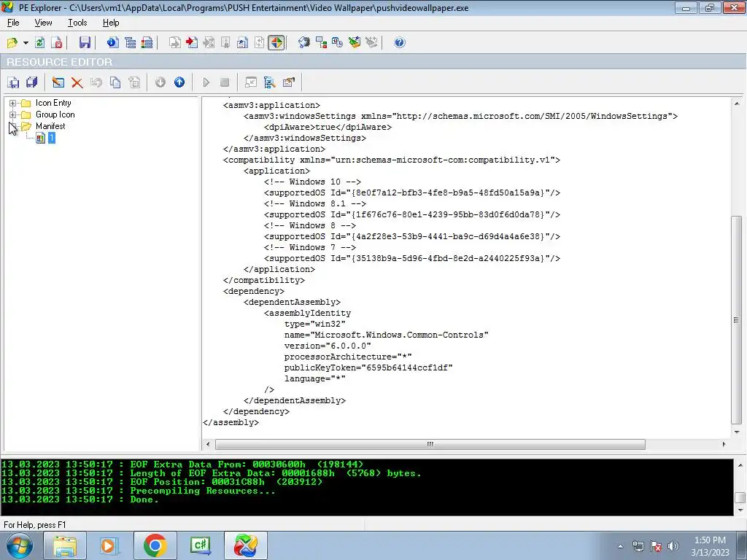The height and width of the screenshot is (560, 747).
Task: Move the resource up with the blue arrow
Action: (179, 82)
